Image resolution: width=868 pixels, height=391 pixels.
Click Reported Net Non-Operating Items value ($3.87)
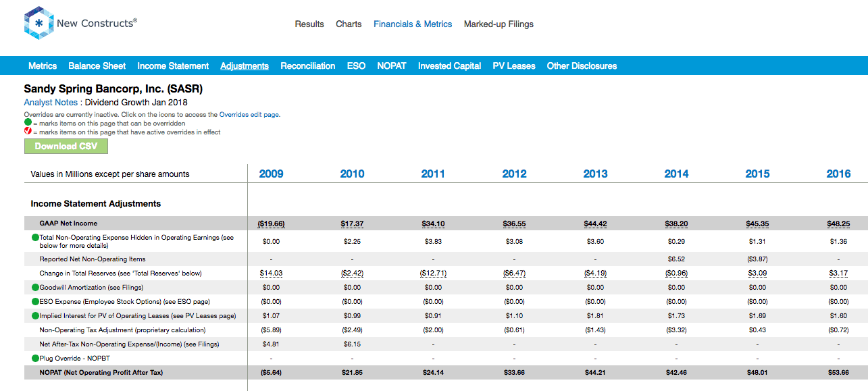click(757, 259)
